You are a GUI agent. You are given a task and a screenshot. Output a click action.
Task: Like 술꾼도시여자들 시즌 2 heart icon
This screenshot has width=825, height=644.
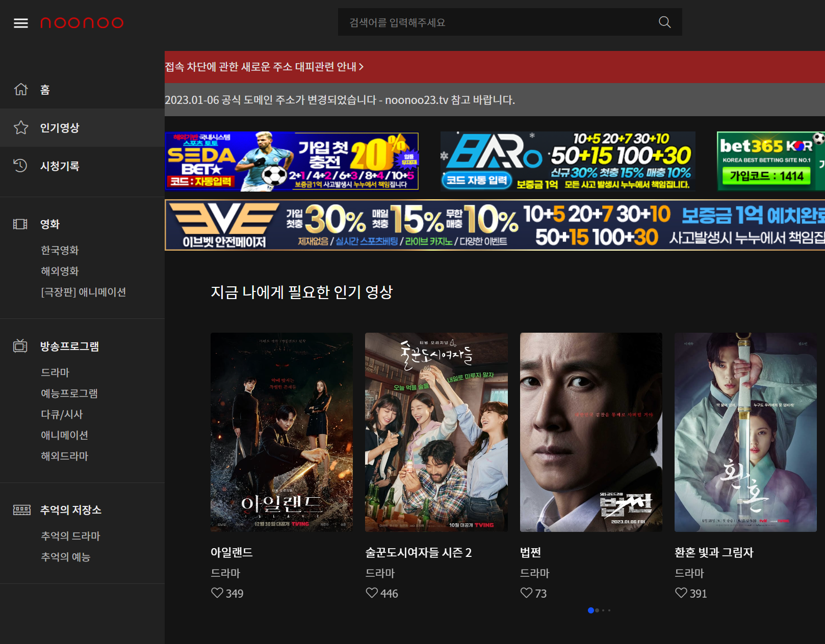click(372, 593)
